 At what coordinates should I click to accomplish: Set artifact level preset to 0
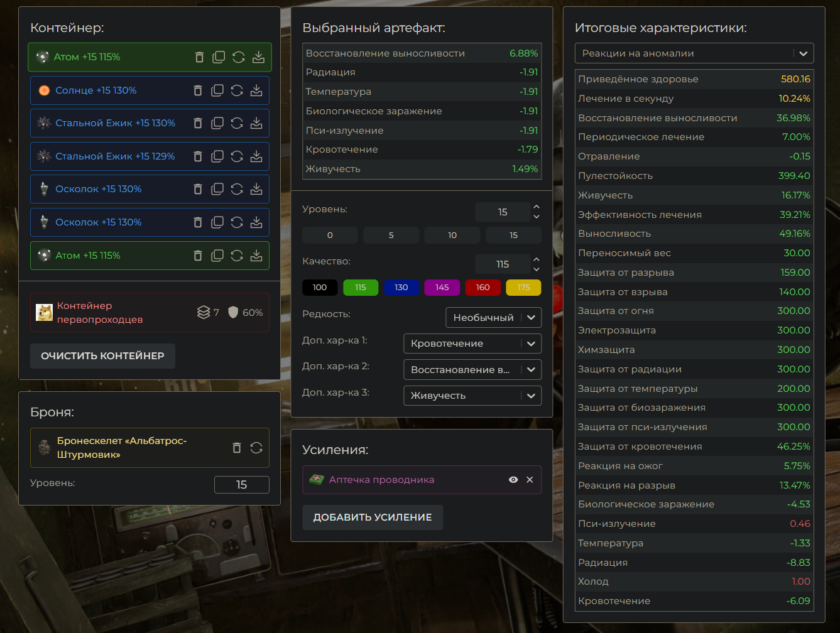(330, 235)
